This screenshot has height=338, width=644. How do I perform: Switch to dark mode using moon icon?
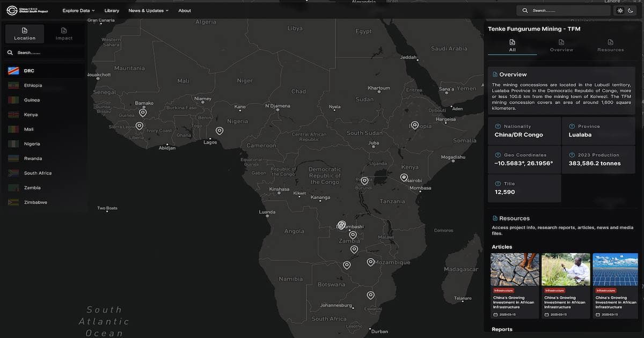tap(630, 10)
